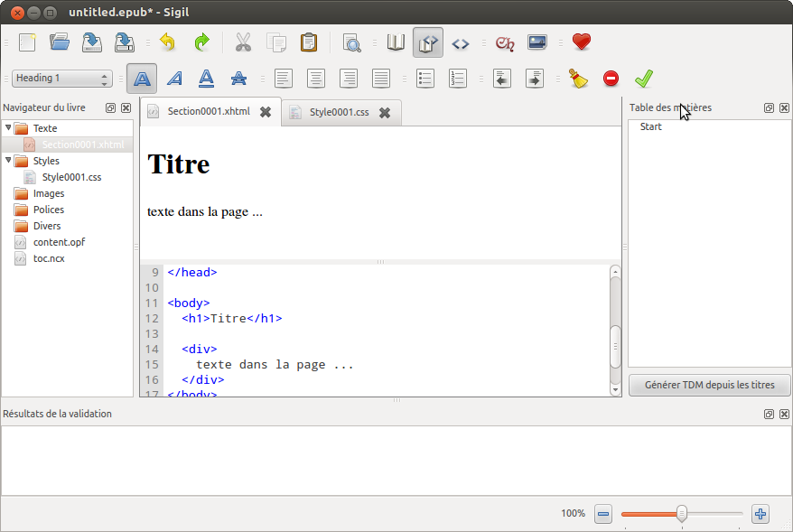
Task: Insert a bulleted list
Action: tap(425, 79)
